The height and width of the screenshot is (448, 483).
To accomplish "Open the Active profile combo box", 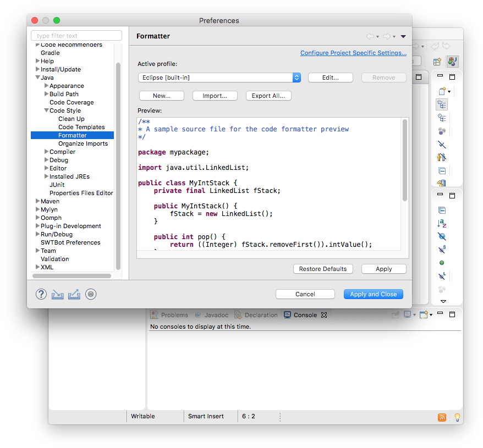I will 219,78.
